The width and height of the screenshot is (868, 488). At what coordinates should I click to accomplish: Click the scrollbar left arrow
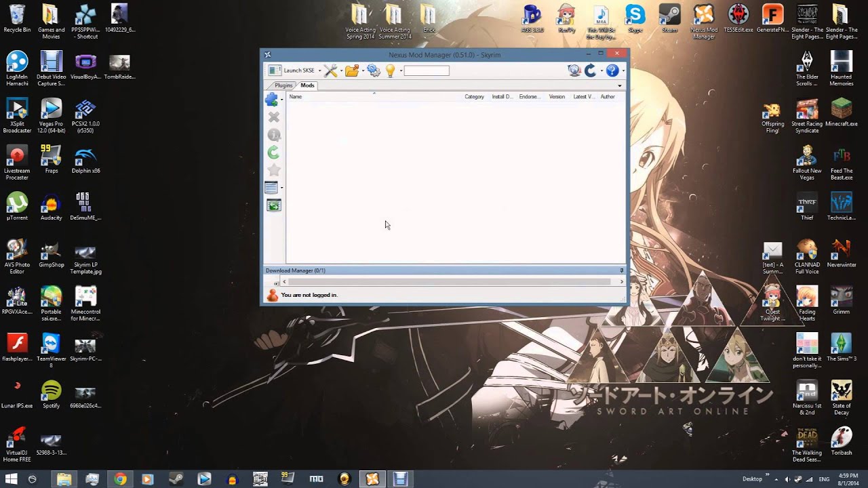(x=285, y=282)
